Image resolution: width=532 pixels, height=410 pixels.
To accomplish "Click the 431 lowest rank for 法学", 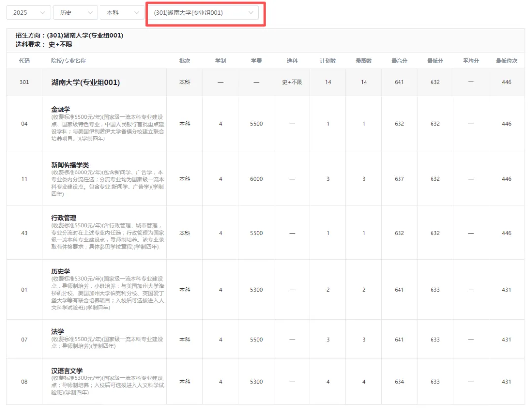I will click(x=506, y=340).
